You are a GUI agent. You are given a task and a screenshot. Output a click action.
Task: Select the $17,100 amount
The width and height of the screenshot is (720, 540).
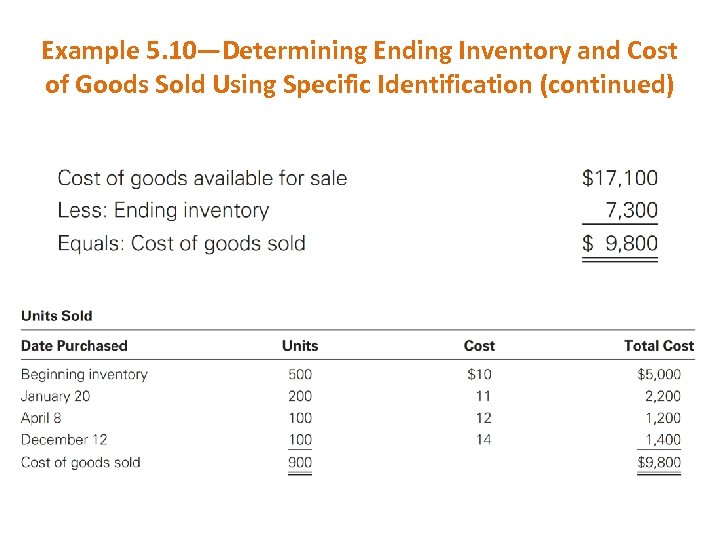pyautogui.click(x=620, y=179)
